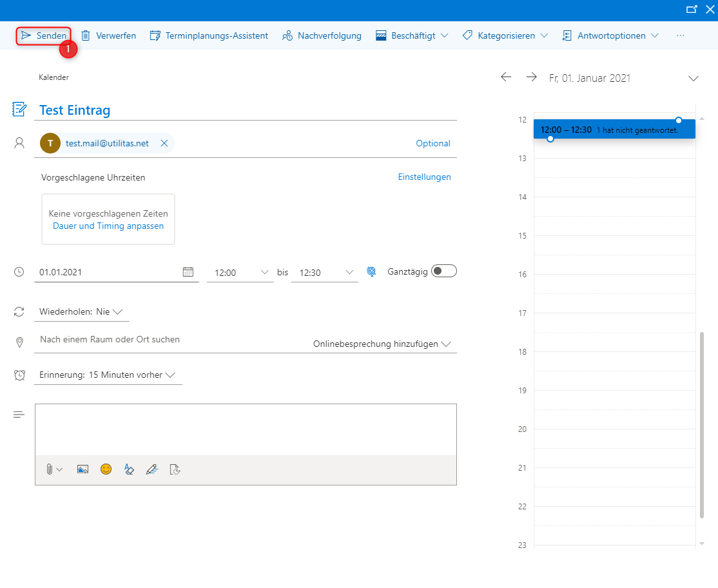Send the meeting invitation with Senden
Screen dimensions: 718x588
[x=44, y=35]
